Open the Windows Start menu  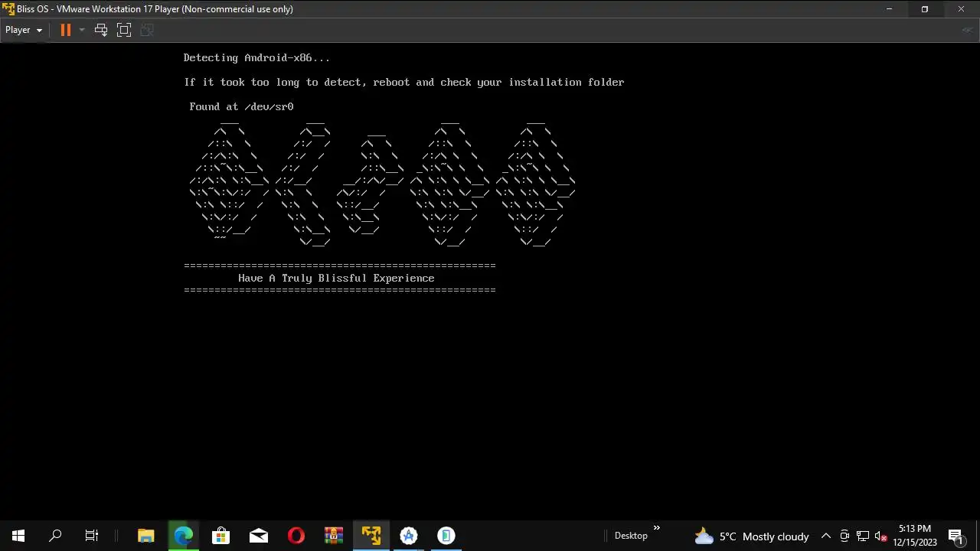[x=18, y=536]
